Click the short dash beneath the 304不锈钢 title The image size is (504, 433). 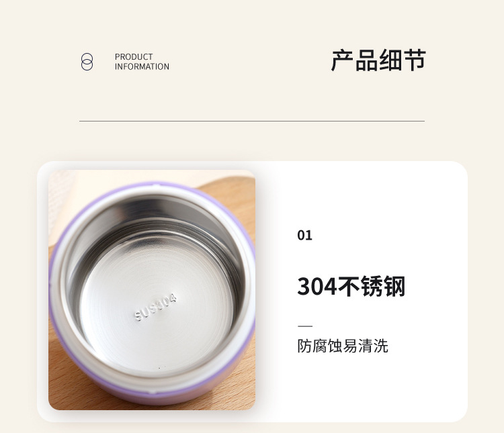[305, 326]
